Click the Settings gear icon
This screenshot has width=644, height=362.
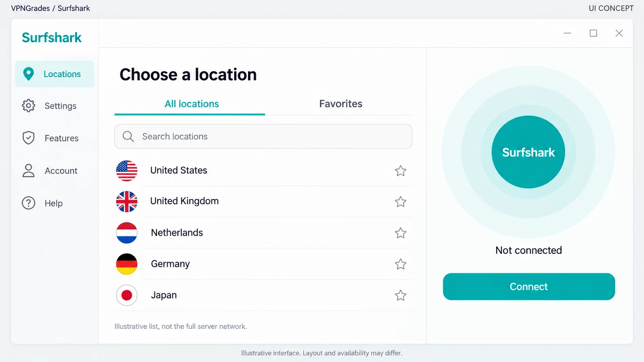point(28,106)
